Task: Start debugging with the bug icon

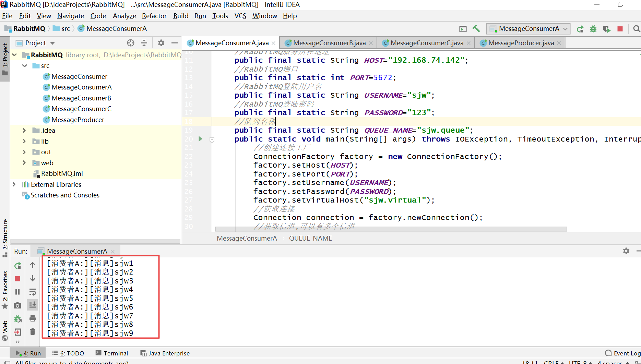Action: click(593, 29)
